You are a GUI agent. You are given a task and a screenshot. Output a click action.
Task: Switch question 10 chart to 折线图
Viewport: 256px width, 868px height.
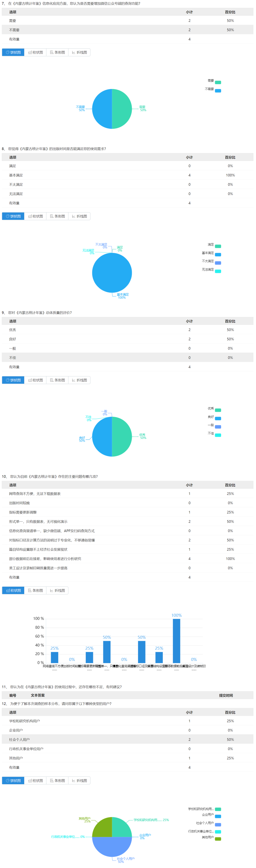[57, 590]
